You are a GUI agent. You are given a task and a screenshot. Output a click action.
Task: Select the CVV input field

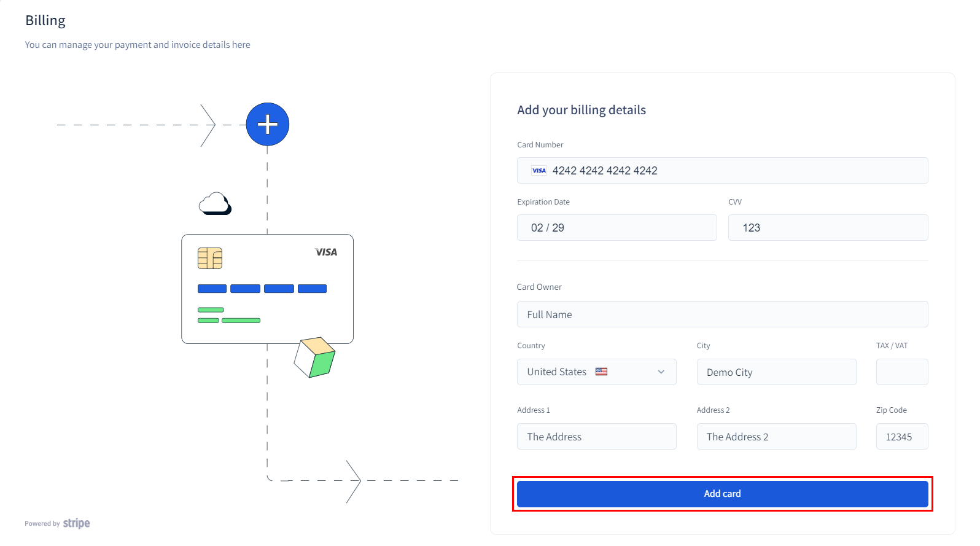tap(827, 228)
